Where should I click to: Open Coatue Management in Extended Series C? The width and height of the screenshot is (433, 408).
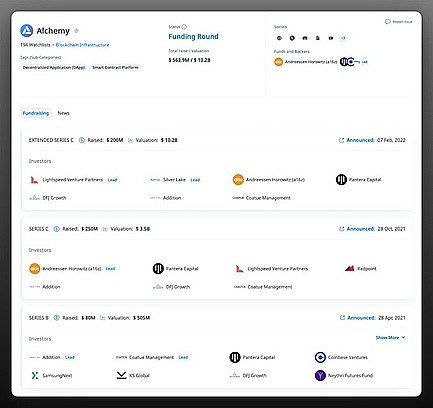pos(261,198)
